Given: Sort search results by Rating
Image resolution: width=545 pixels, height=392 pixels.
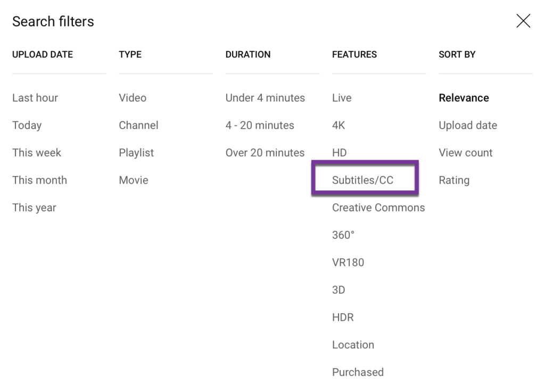Looking at the screenshot, I should pyautogui.click(x=454, y=180).
